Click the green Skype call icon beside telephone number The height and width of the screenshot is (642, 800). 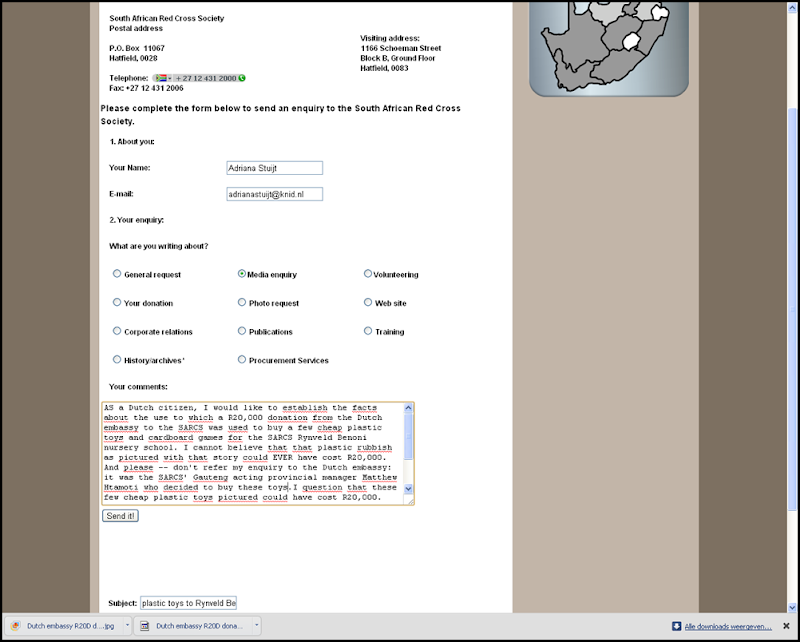pos(242,78)
